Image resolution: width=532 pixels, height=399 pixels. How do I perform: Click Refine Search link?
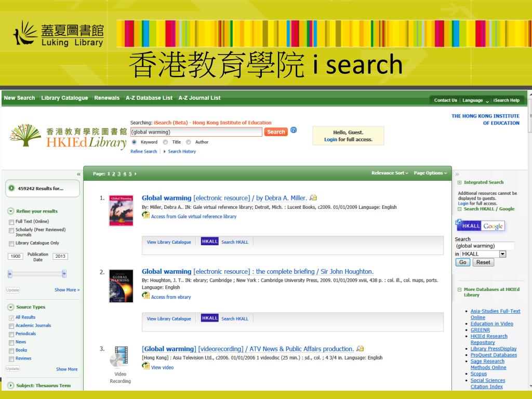click(x=143, y=151)
